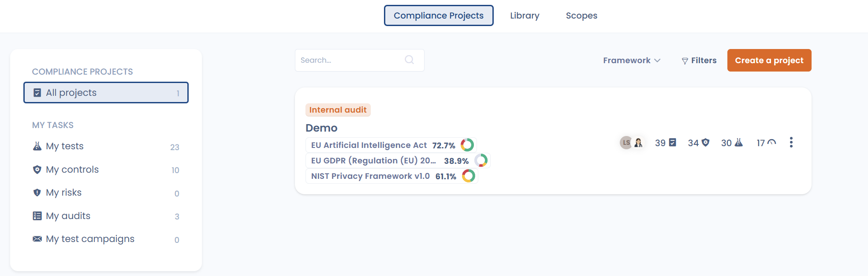Click the project search input field
The width and height of the screenshot is (868, 276).
tap(350, 60)
